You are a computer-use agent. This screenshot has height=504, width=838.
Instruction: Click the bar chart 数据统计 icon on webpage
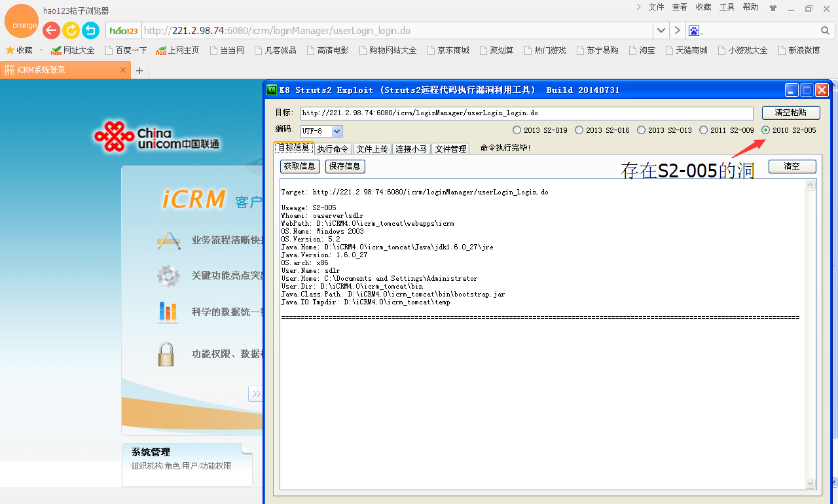click(168, 312)
